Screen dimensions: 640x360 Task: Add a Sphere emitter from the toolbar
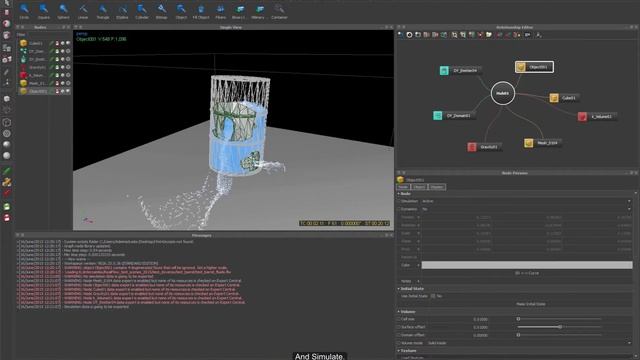pyautogui.click(x=63, y=11)
